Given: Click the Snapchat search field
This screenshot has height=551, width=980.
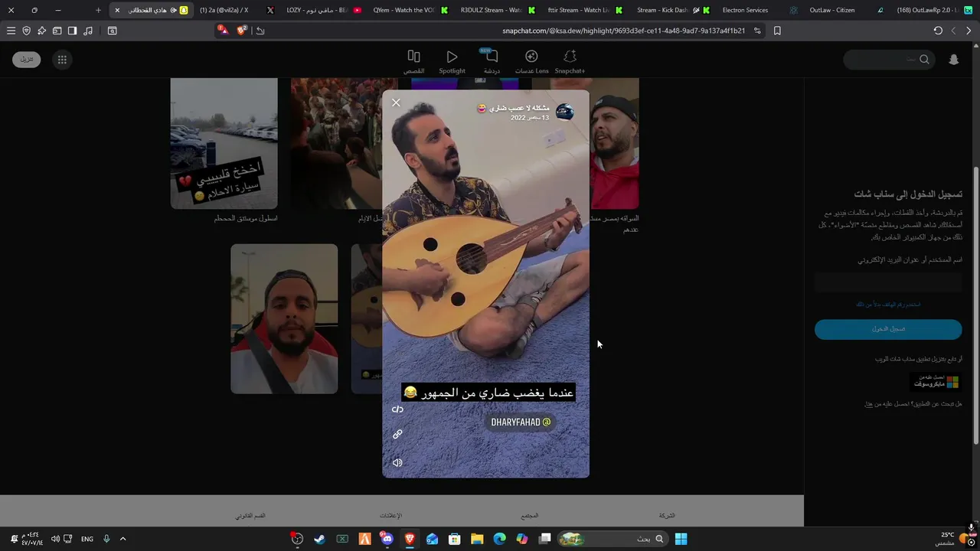Looking at the screenshot, I should (888, 59).
